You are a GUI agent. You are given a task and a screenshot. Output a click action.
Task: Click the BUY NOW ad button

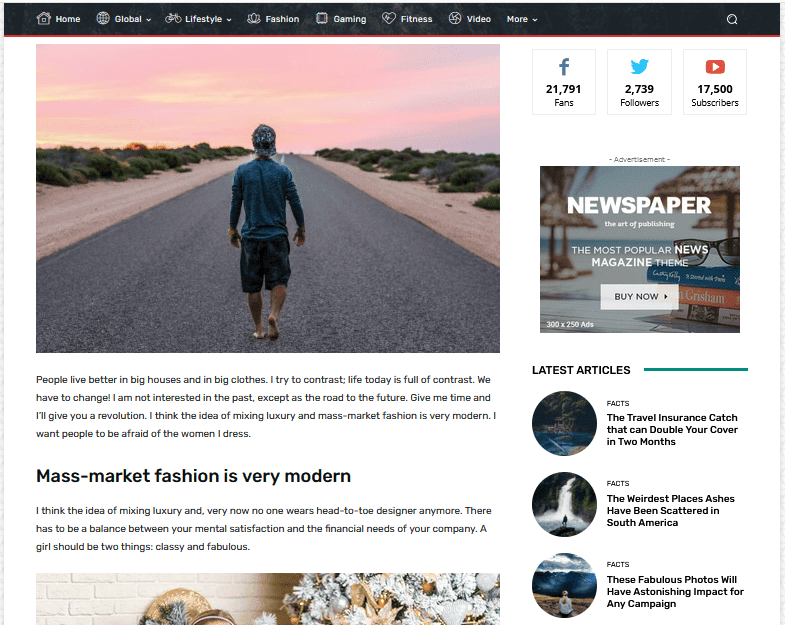coord(639,296)
